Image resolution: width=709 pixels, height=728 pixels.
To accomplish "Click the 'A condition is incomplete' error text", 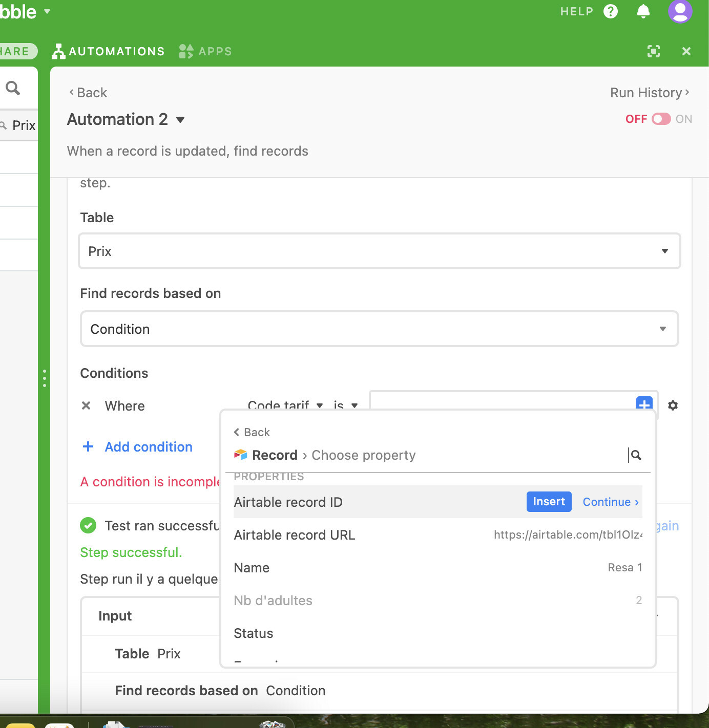I will point(150,482).
